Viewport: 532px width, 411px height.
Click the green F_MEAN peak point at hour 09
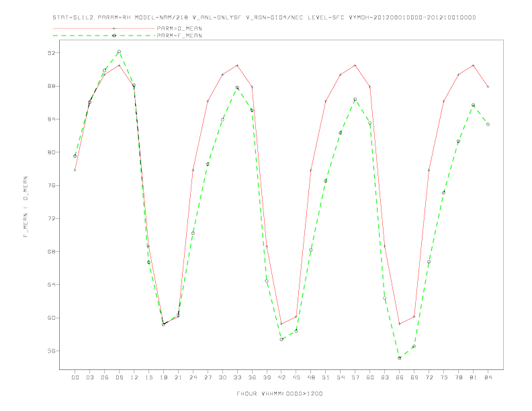click(119, 52)
